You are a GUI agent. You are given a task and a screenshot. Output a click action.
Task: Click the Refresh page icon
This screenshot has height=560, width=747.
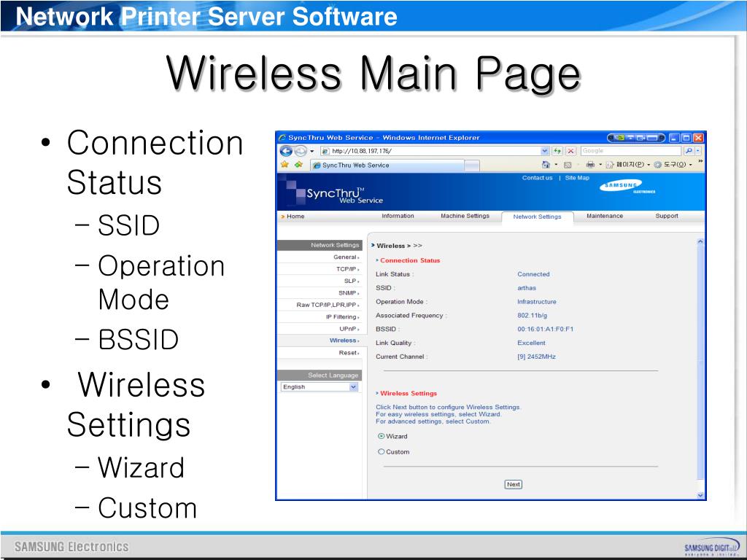[557, 151]
